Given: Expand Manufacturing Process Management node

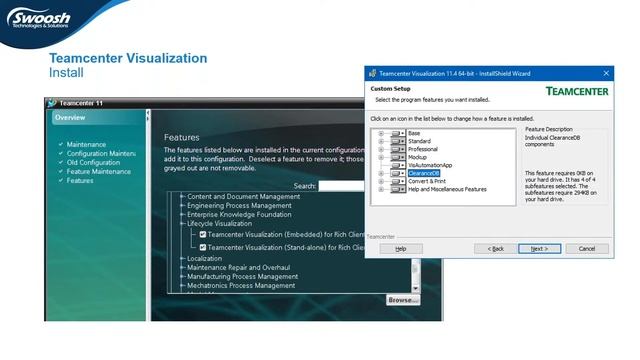Looking at the screenshot, I should pyautogui.click(x=182, y=277).
